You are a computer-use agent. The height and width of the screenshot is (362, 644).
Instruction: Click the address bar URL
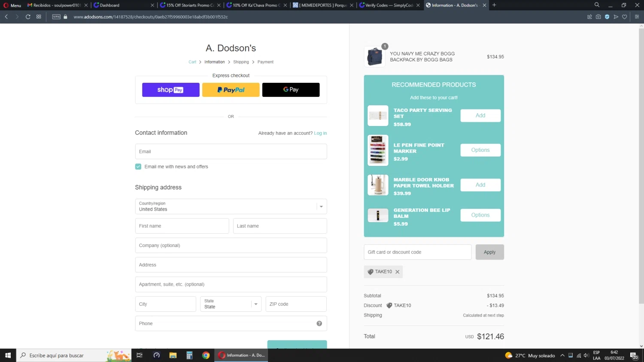tap(151, 17)
